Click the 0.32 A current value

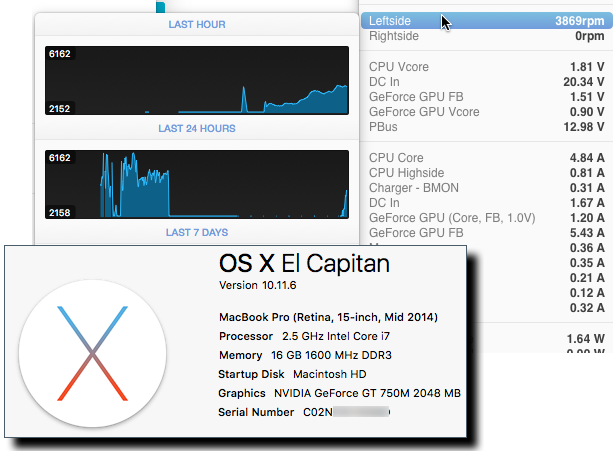[587, 308]
